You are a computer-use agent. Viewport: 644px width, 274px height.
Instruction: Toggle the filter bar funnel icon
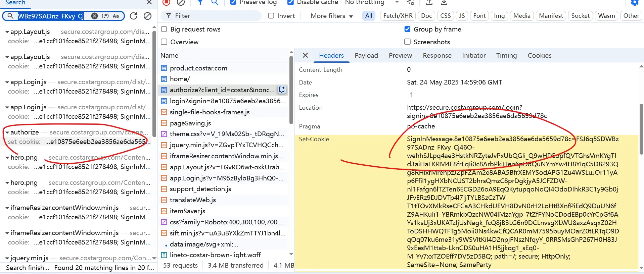(200, 2)
